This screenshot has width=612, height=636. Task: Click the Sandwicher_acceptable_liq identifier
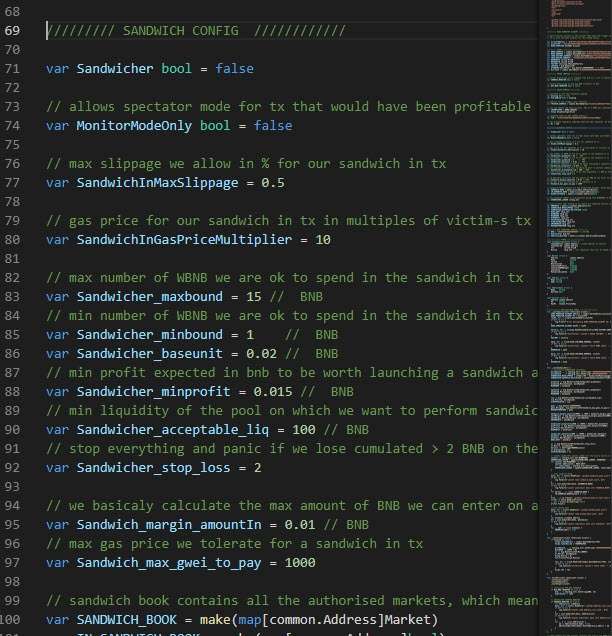173,430
